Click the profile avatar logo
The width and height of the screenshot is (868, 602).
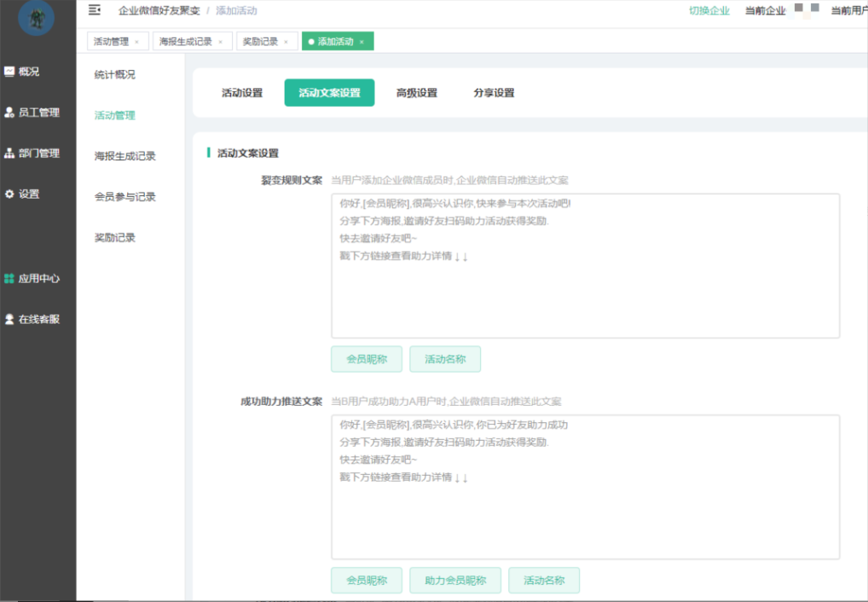pos(36,19)
